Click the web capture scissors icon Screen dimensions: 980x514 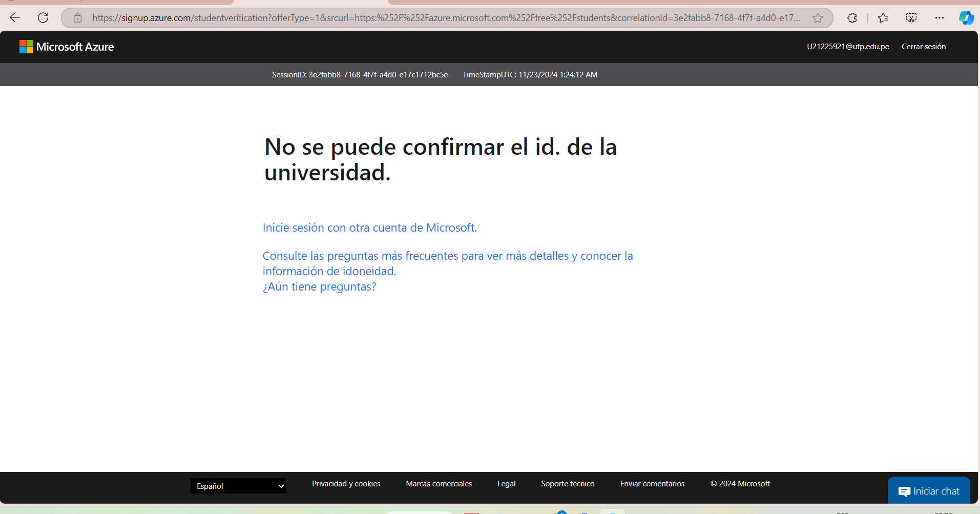[911, 17]
